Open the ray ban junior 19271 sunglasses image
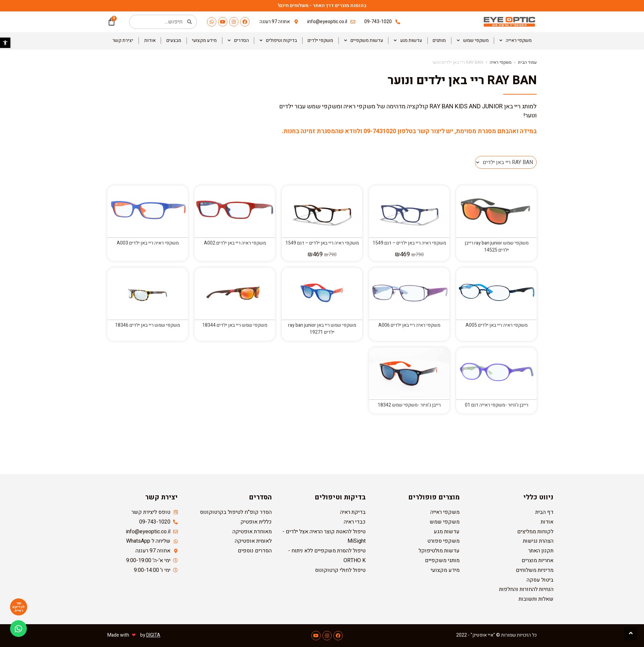The height and width of the screenshot is (647, 644). (322, 293)
